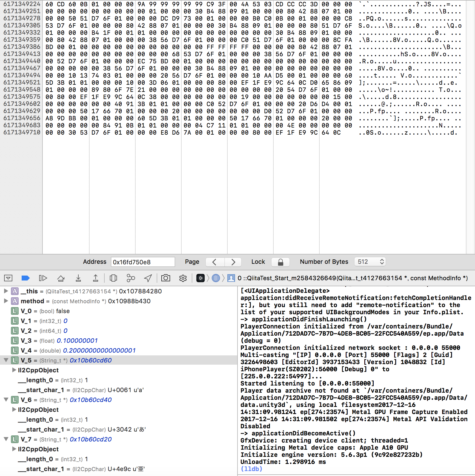Click 'UnloadTime: 1.298916 ms' console line
The width and height of the screenshot is (475, 476).
pos(283,462)
